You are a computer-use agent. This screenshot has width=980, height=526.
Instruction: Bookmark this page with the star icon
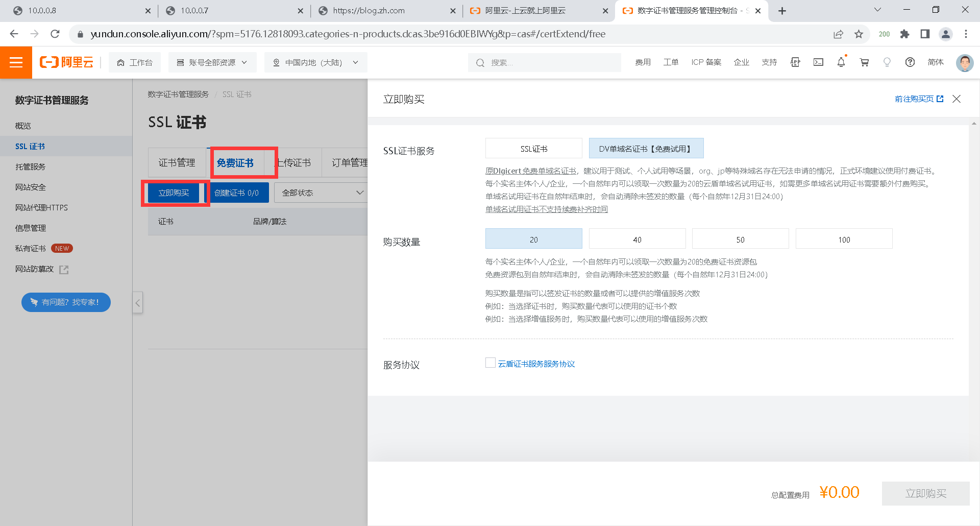pyautogui.click(x=859, y=34)
